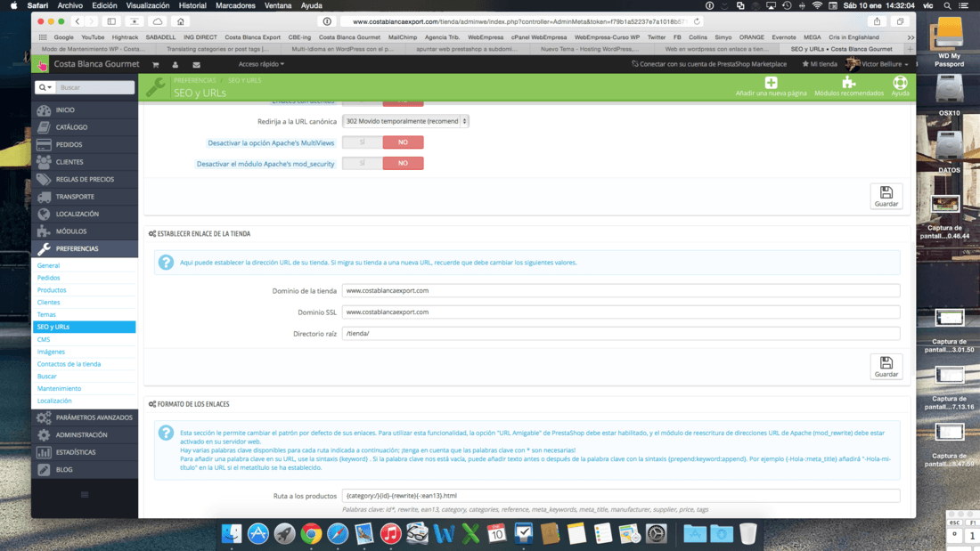This screenshot has height=551, width=980.
Task: Set Apache MultiViews option to SÍ
Action: (363, 142)
